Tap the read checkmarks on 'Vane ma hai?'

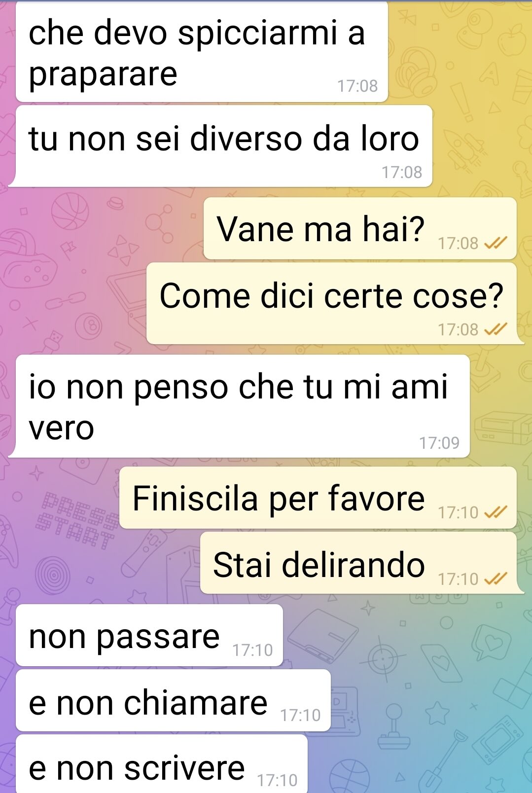click(x=496, y=243)
